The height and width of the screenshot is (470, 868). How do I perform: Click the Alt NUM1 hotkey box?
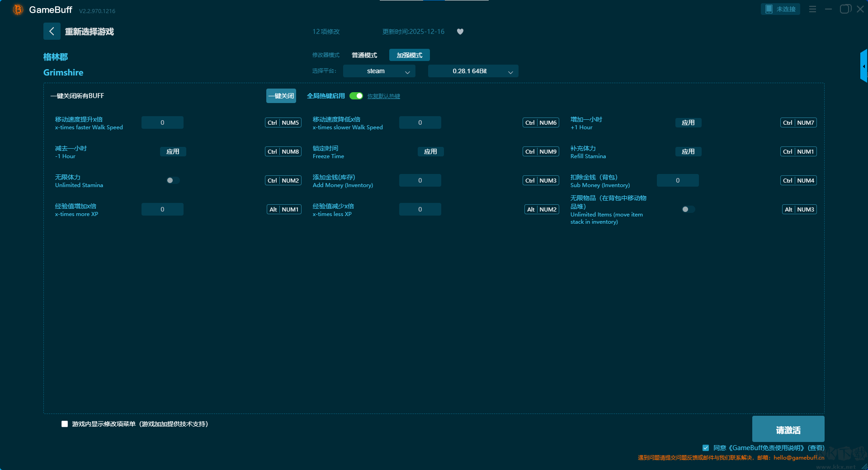tap(284, 209)
